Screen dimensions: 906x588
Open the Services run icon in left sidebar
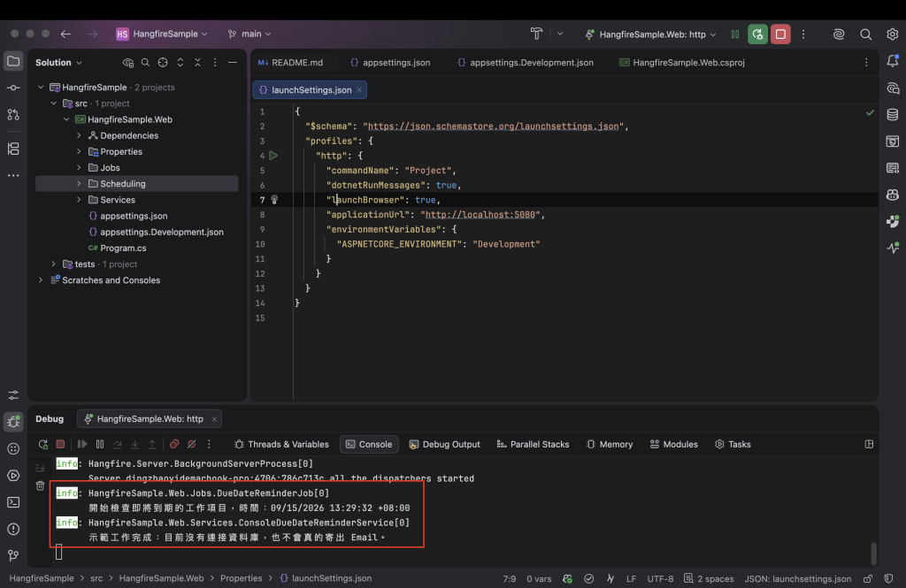[x=13, y=476]
